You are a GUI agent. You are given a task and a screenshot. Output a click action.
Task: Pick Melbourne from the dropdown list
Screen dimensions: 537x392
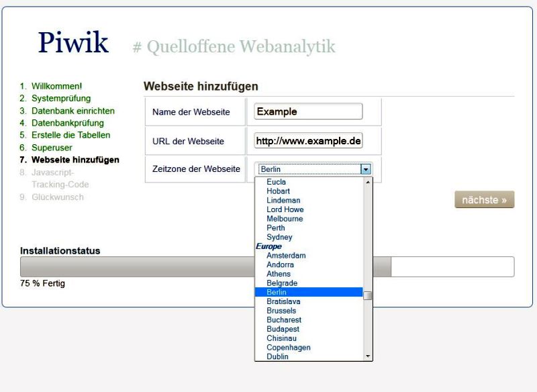pos(309,219)
